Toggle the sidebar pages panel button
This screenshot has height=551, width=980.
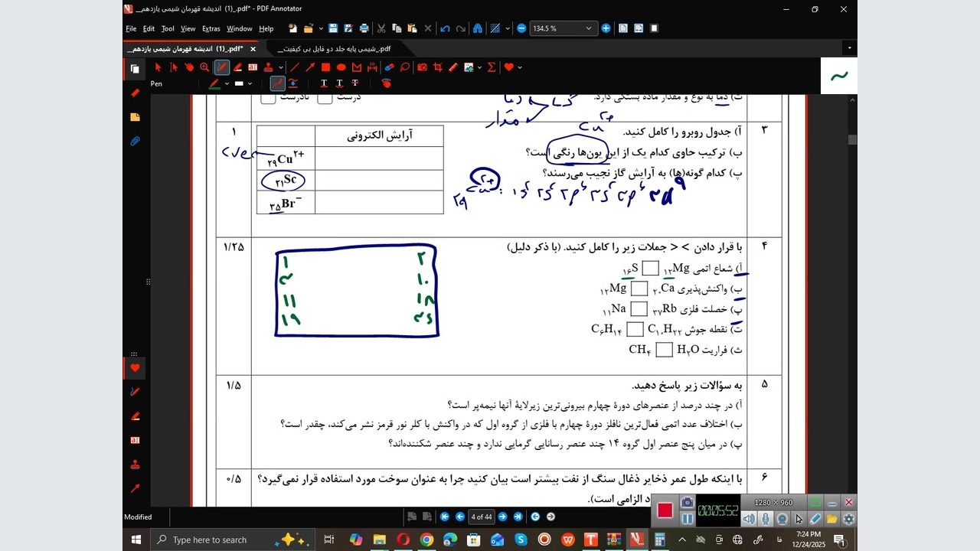click(135, 69)
